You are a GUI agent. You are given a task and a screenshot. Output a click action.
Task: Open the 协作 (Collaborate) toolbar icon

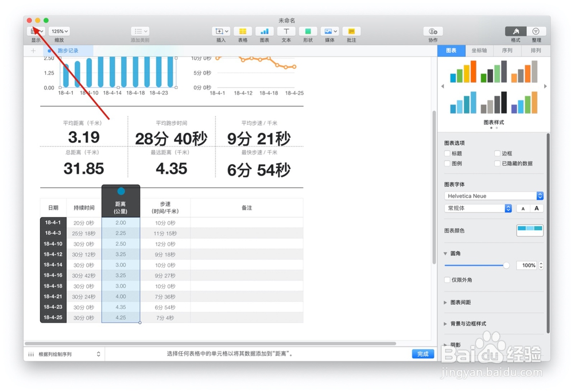point(433,32)
